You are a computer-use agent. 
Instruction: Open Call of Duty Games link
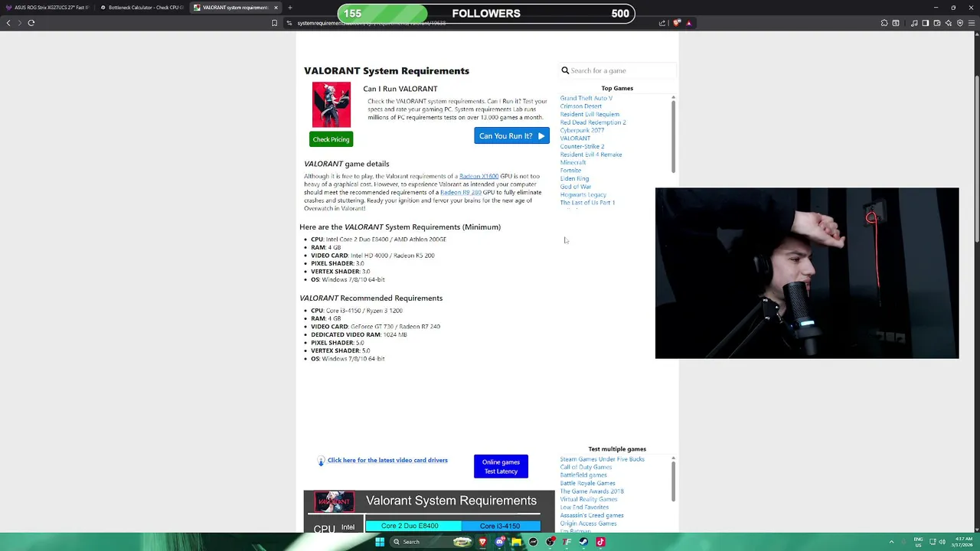[586, 468]
